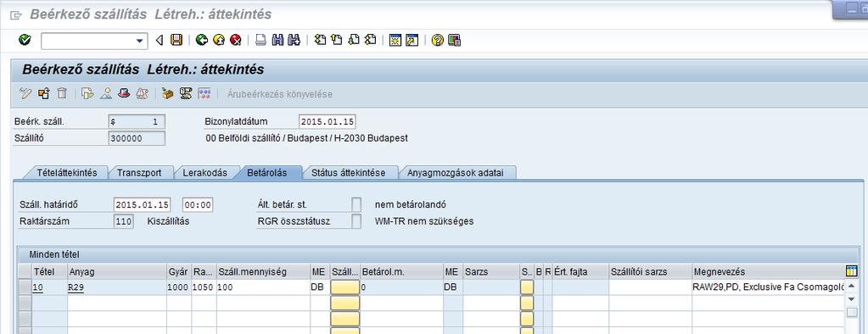Click the green Enter checkmark icon

click(25, 40)
